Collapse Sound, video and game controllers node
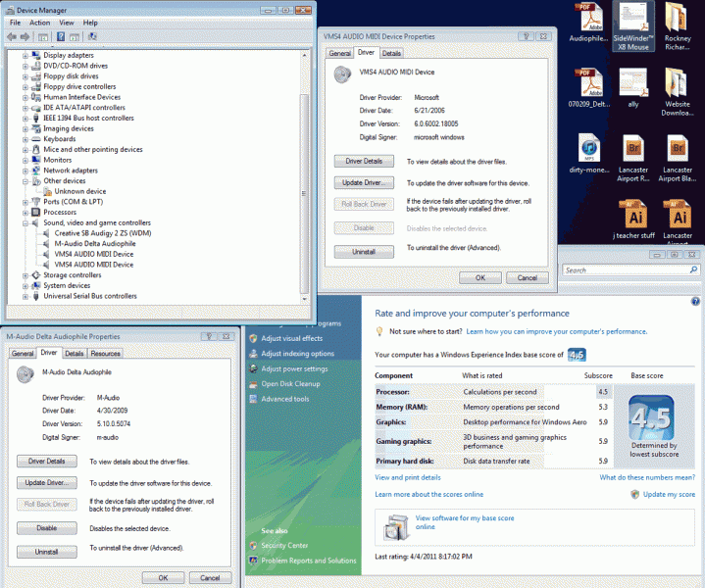Image resolution: width=705 pixels, height=588 pixels. pyautogui.click(x=25, y=223)
